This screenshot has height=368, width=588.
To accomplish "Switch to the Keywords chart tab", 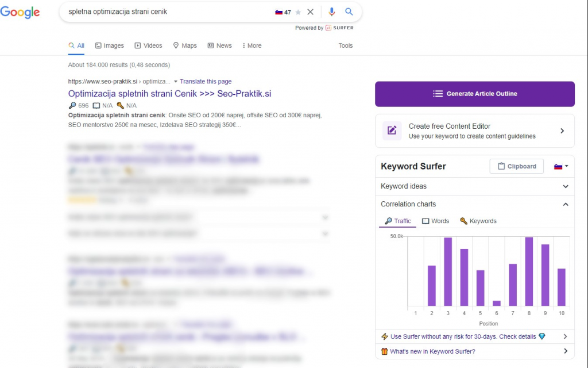I will 478,221.
